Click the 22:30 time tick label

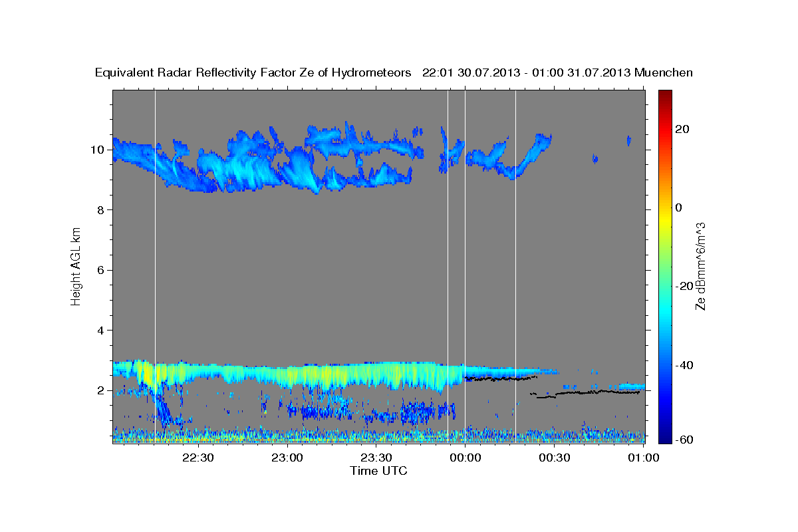198,458
